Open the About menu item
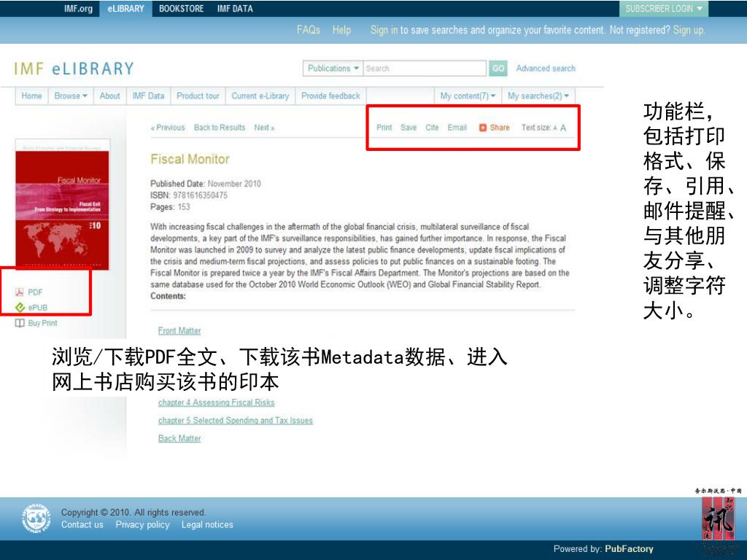The height and width of the screenshot is (560, 747). pos(109,96)
